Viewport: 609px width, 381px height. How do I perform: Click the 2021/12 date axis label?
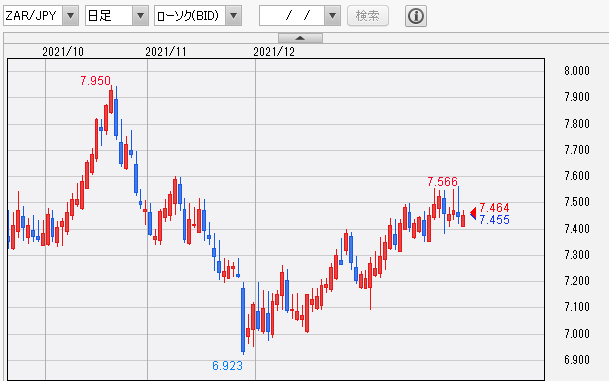pos(274,52)
